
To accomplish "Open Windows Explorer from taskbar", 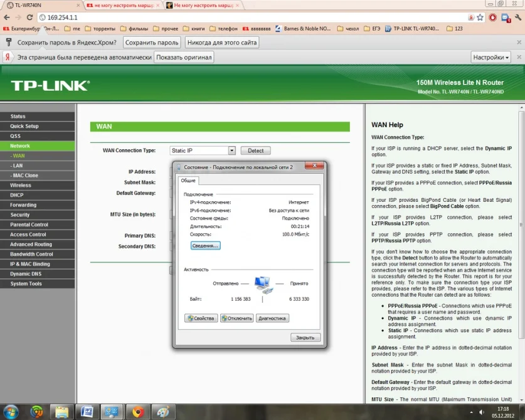I will 62,412.
